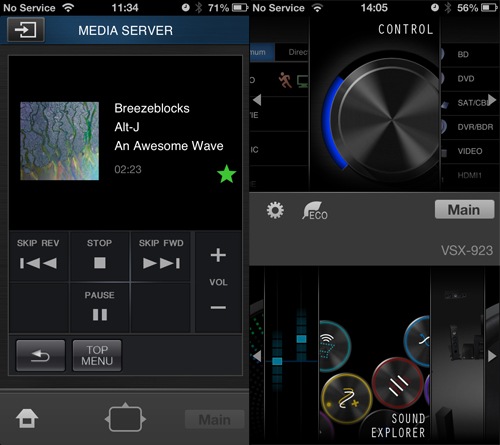The width and height of the screenshot is (500, 445).
Task: Go to the home screen icon
Action: (27, 419)
